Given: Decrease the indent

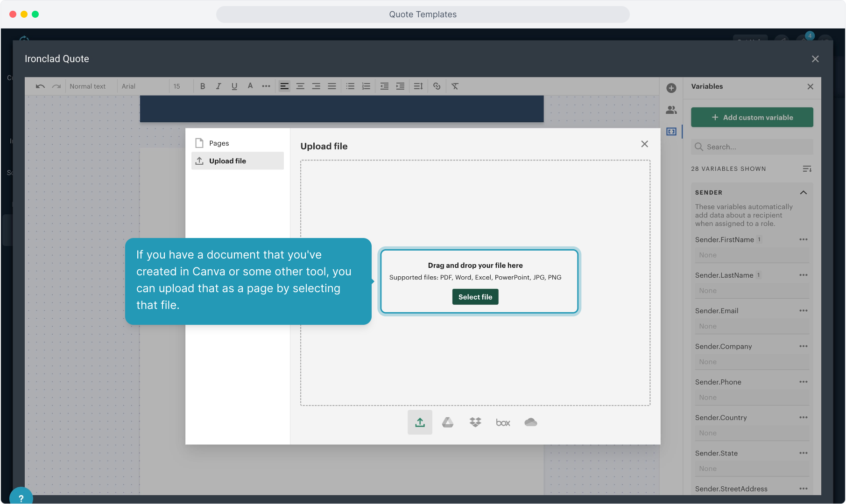Looking at the screenshot, I should 384,86.
